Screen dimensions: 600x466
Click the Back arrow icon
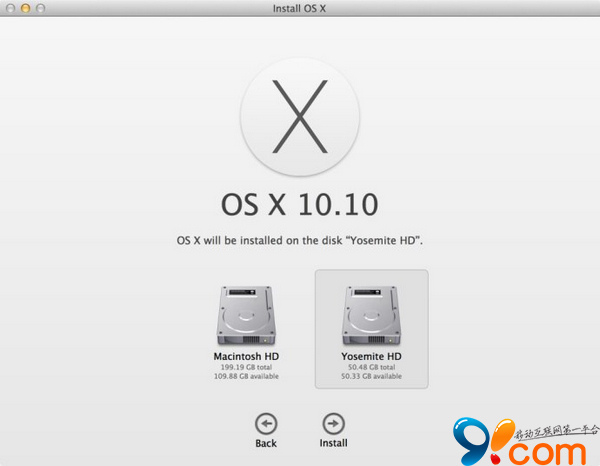coord(266,424)
